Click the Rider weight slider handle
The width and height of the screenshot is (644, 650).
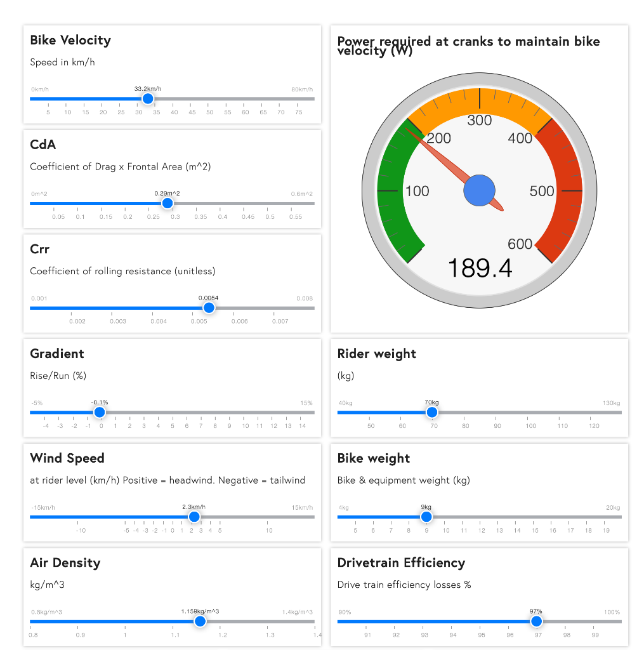click(x=432, y=412)
